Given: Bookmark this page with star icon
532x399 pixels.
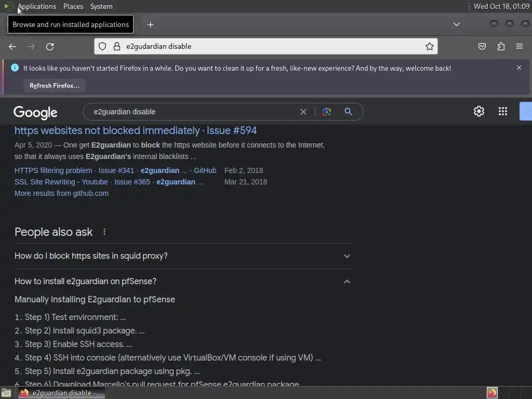Looking at the screenshot, I should pos(430,46).
